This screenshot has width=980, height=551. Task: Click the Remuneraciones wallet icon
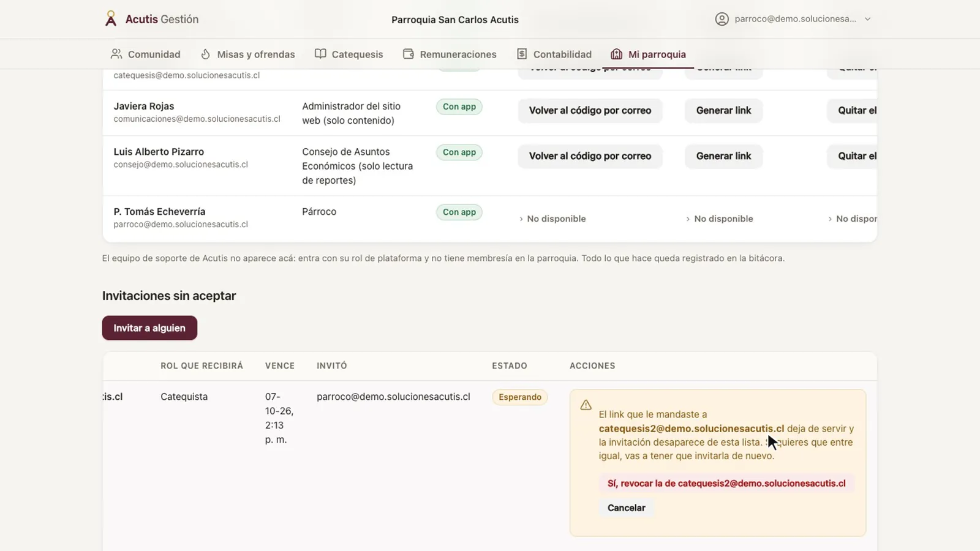[x=409, y=54]
